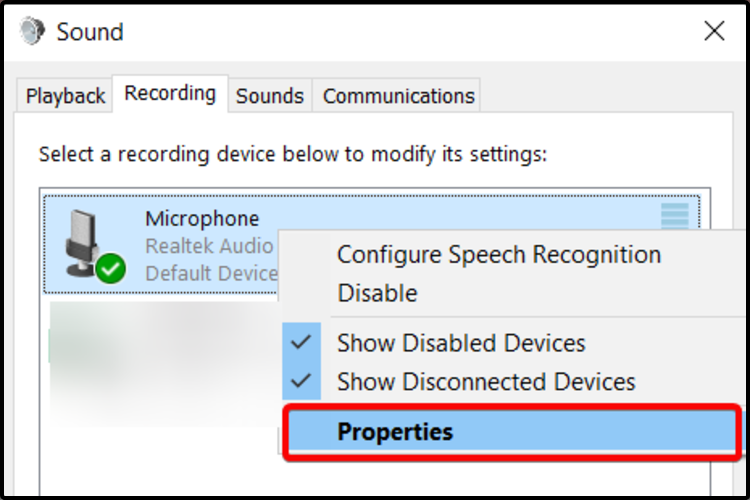The width and height of the screenshot is (750, 500).
Task: Click the Realtek Audio subtitle text
Action: click(209, 245)
